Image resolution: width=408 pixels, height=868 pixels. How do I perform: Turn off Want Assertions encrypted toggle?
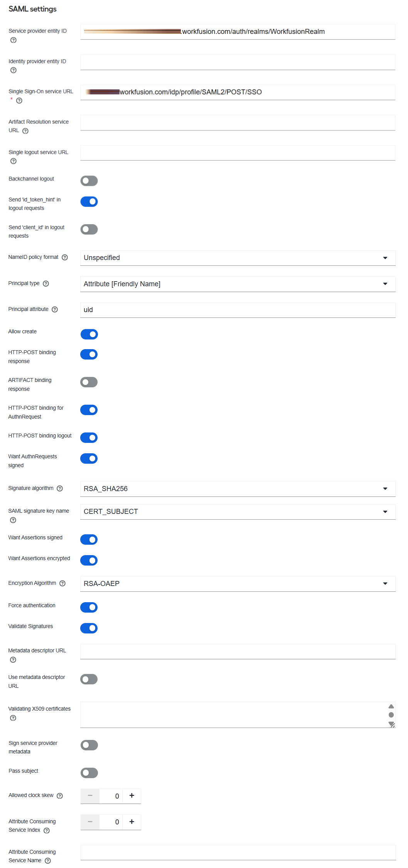tap(89, 560)
